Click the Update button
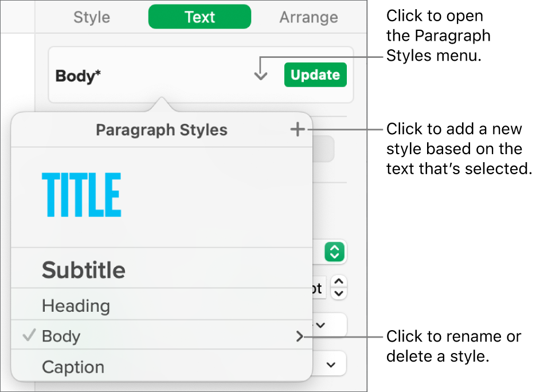536x392 pixels. pos(315,75)
